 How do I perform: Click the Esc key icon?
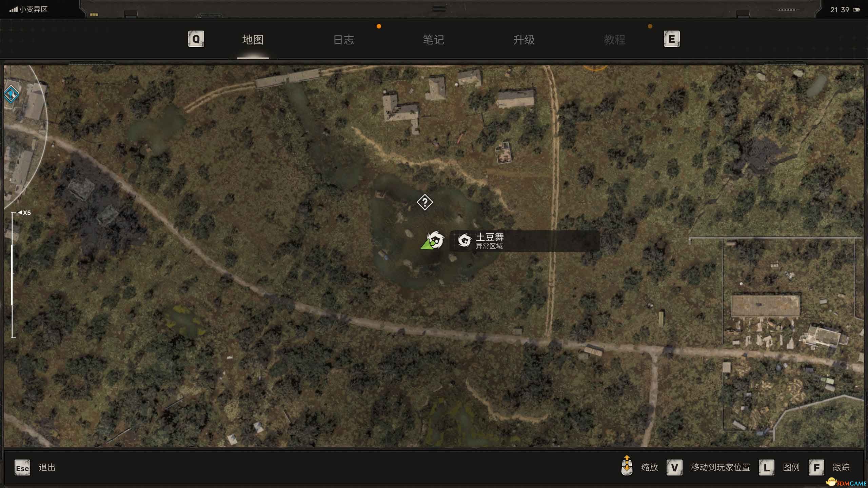(x=22, y=468)
